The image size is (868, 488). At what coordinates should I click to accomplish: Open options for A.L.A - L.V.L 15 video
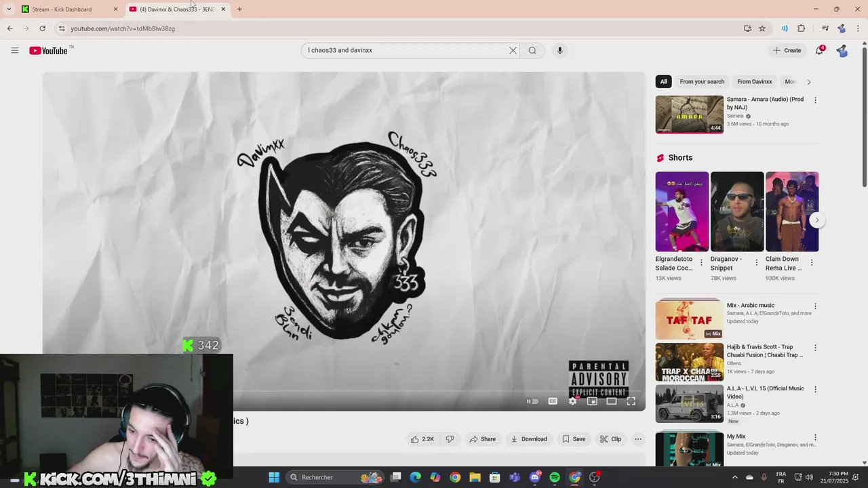(x=815, y=390)
